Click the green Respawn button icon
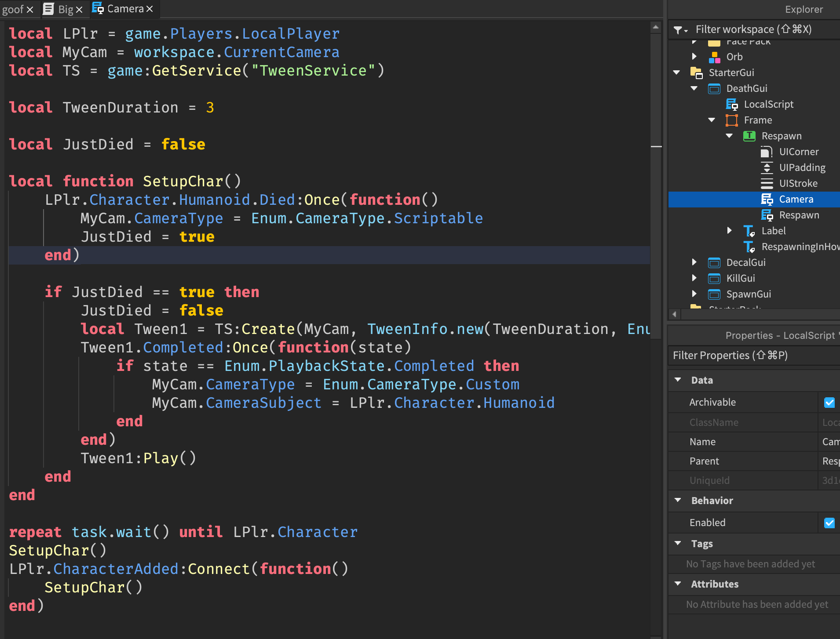This screenshot has width=840, height=639. [749, 136]
